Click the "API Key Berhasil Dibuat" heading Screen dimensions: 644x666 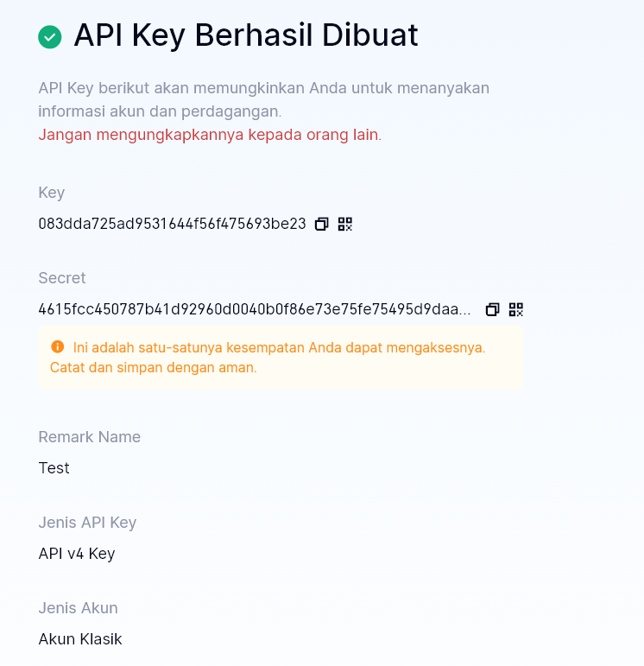[245, 35]
